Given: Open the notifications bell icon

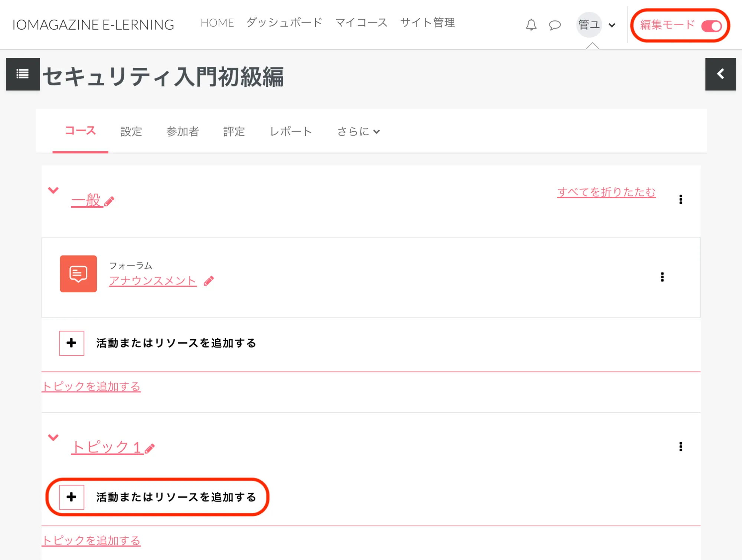Looking at the screenshot, I should pos(531,25).
